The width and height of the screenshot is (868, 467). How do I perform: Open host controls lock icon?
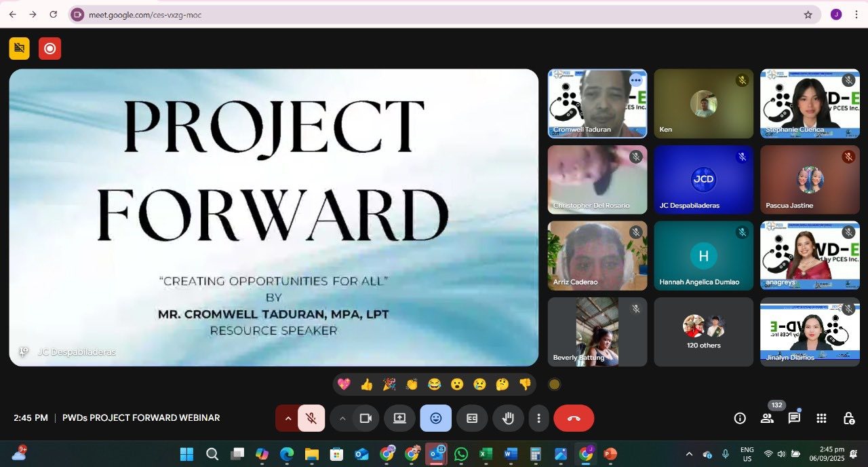tap(848, 418)
